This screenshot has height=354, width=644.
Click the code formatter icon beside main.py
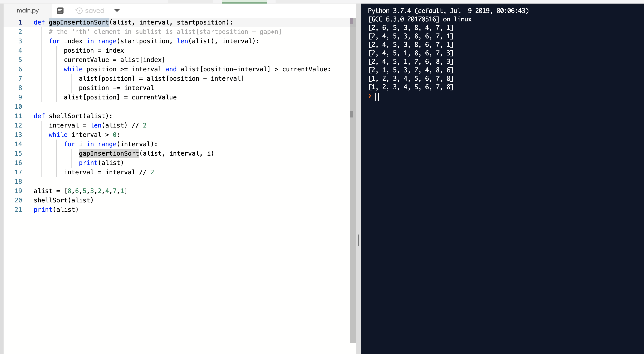pos(60,11)
